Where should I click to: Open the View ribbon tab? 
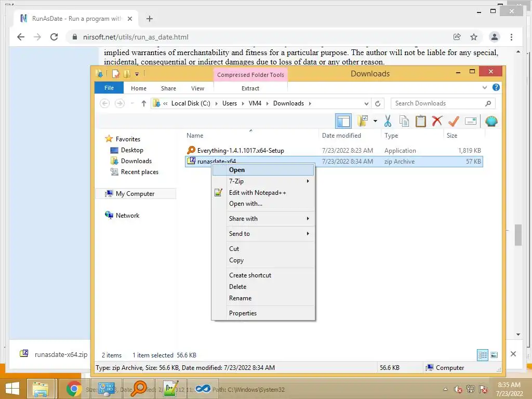(197, 88)
